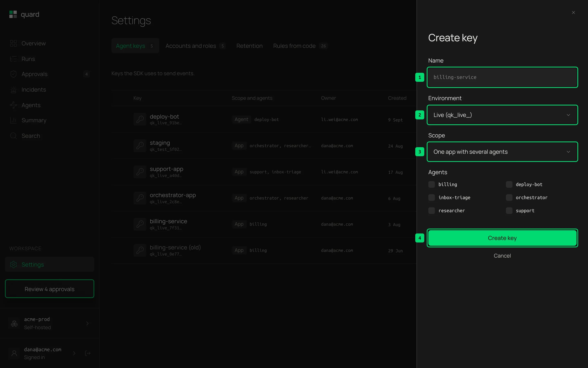
Task: Click the green Create key button
Action: [x=502, y=238]
